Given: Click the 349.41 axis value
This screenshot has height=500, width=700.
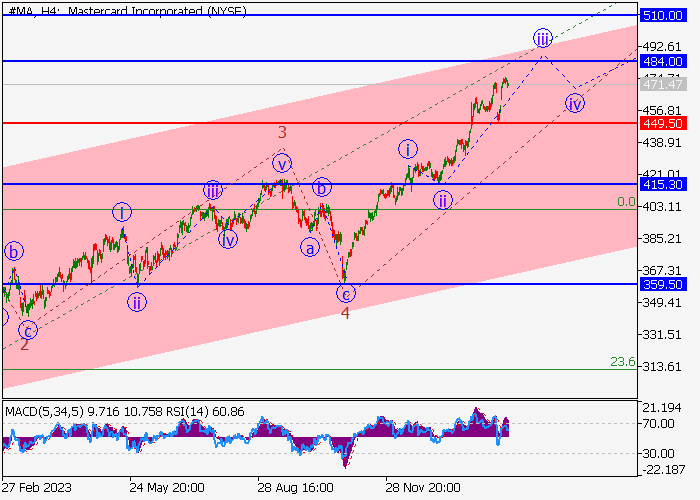Looking at the screenshot, I should [662, 303].
